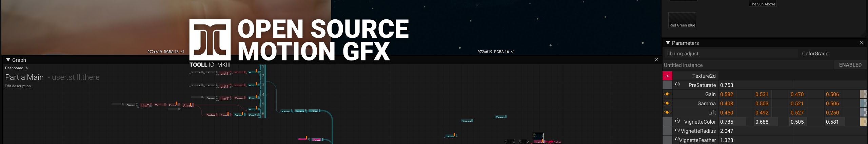
Task: Select the Red Green Blue gradient preset
Action: pyautogui.click(x=682, y=20)
